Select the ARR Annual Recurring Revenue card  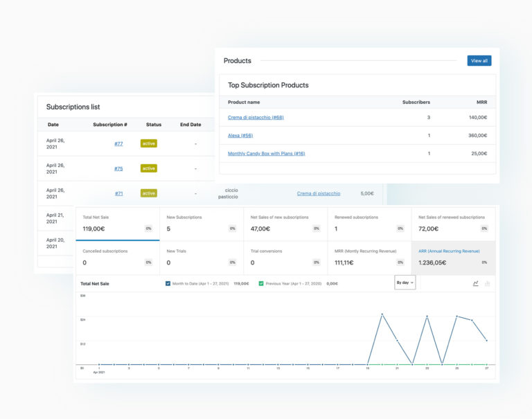(453, 258)
